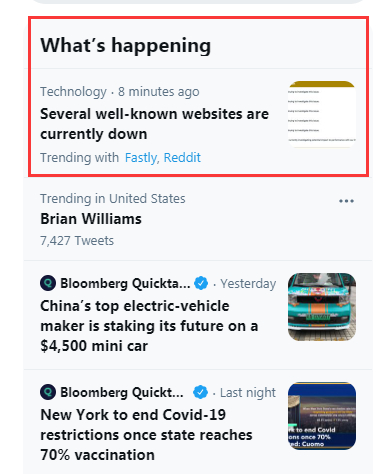Open headline Several well-known websites are currently down

[154, 124]
